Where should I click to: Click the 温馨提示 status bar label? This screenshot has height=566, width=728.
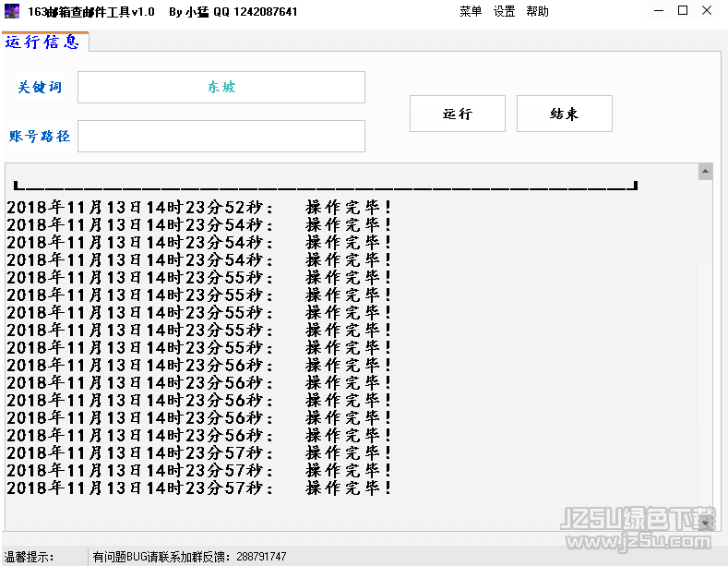point(30,556)
